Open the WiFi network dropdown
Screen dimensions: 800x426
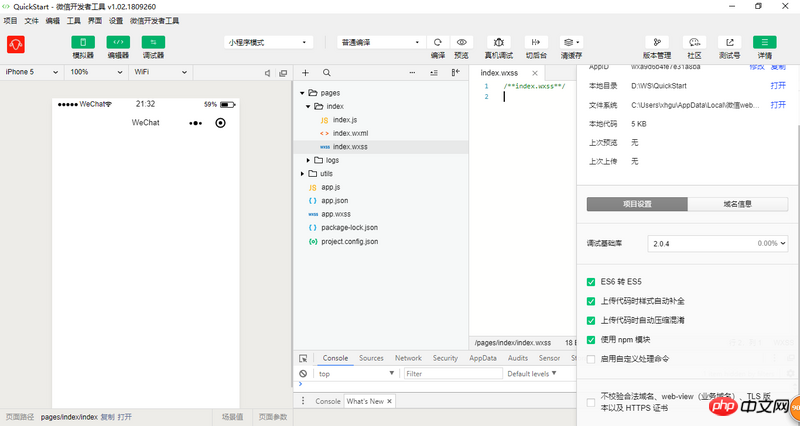tap(160, 72)
